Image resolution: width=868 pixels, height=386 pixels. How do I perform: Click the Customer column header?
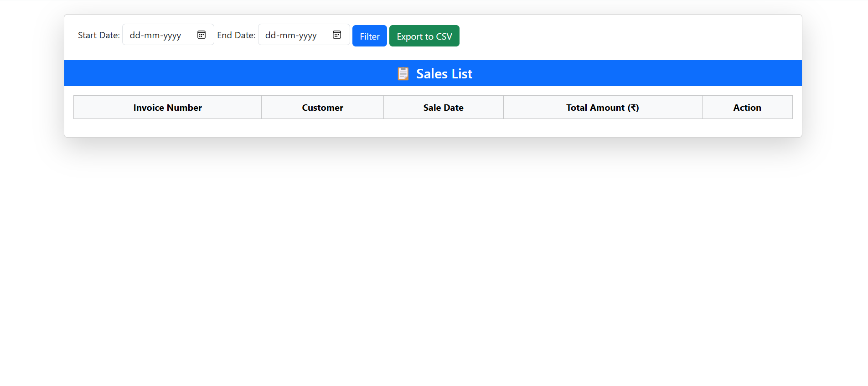pyautogui.click(x=323, y=108)
